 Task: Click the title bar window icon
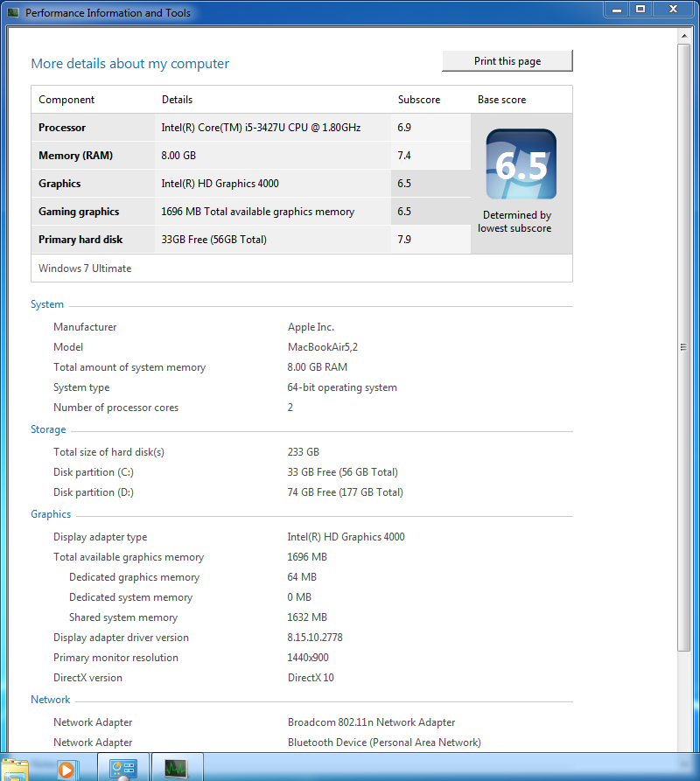tap(13, 12)
